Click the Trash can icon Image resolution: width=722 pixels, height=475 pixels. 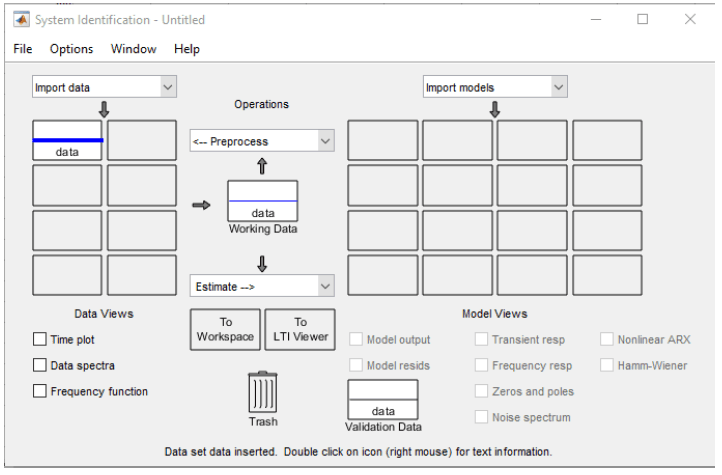(263, 392)
